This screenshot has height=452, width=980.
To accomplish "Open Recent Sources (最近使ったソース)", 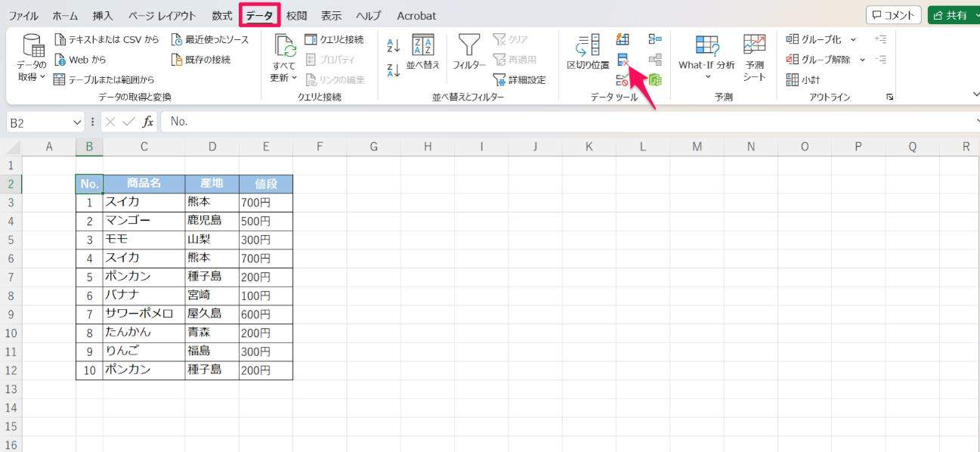I will (x=209, y=39).
